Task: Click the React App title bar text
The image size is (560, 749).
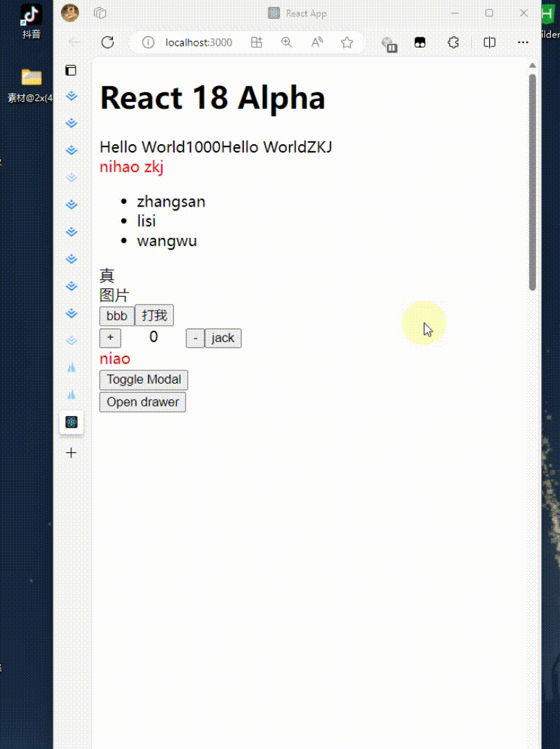Action: coord(306,13)
